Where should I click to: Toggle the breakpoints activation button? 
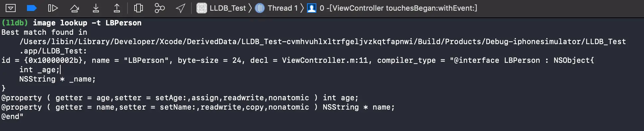click(x=32, y=8)
